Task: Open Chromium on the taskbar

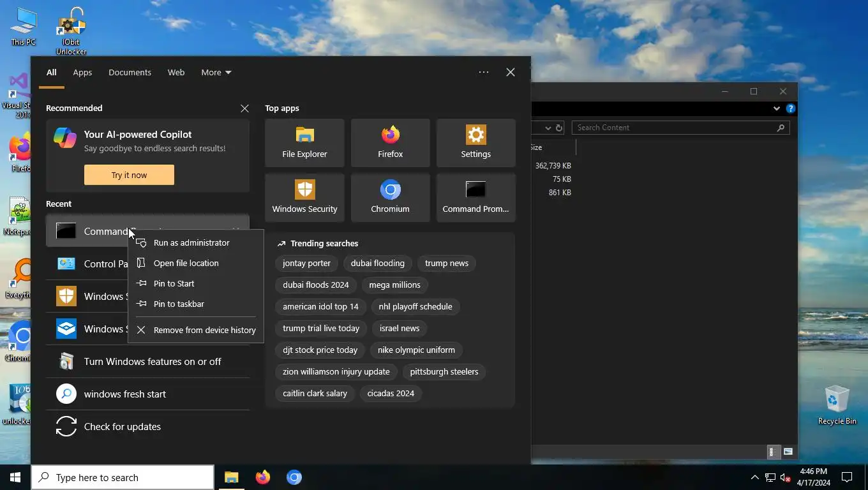Action: [x=294, y=477]
